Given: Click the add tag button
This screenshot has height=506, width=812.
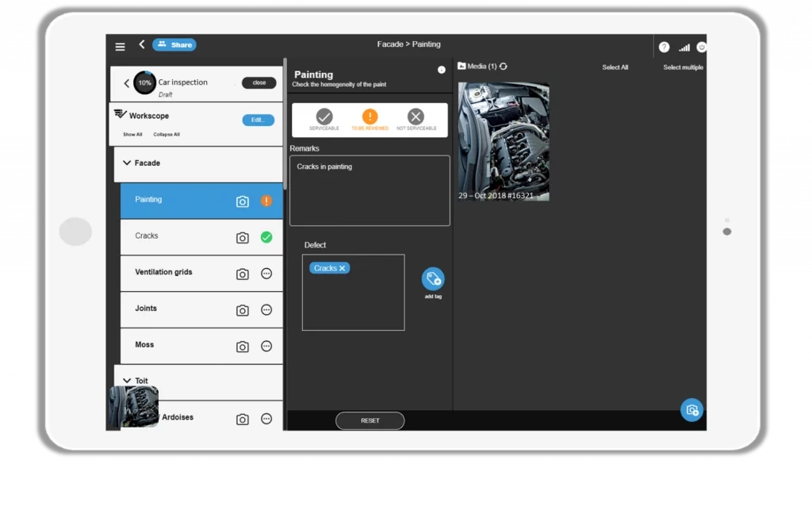Looking at the screenshot, I should [x=433, y=279].
